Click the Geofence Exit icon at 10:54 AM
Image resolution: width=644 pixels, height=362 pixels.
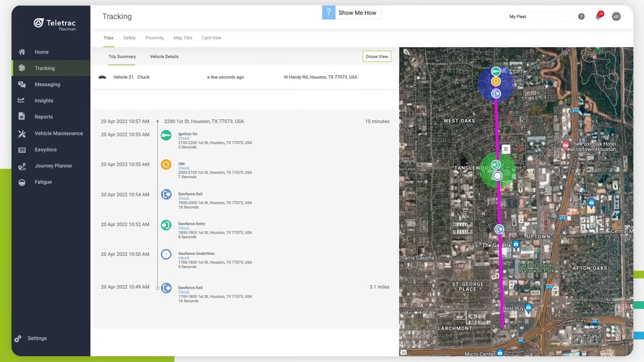166,194
